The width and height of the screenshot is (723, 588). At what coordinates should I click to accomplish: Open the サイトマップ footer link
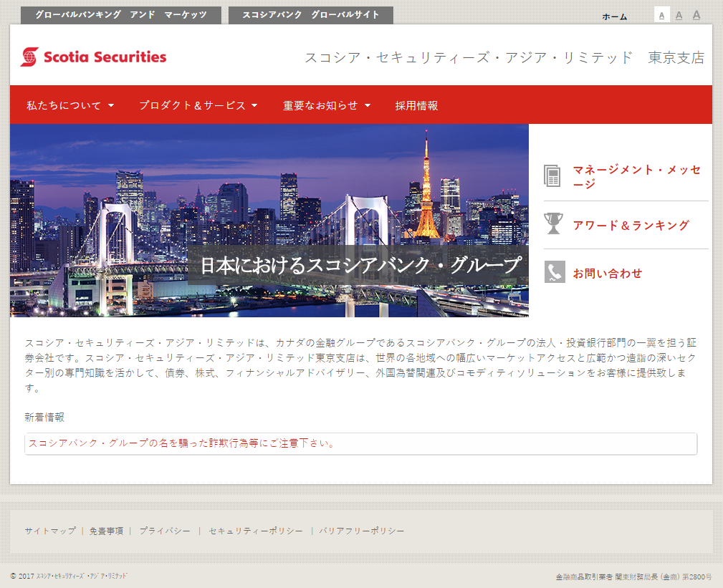50,531
